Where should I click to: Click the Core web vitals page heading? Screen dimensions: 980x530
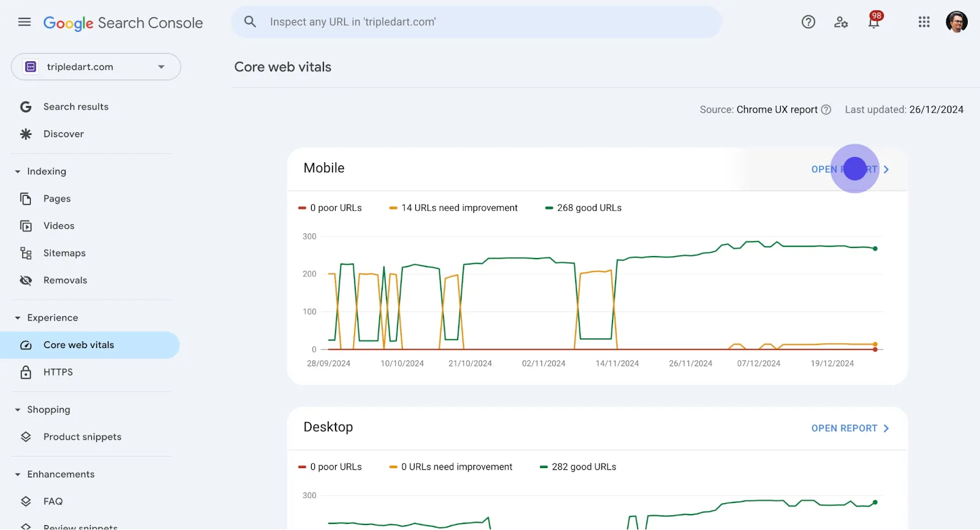[x=283, y=67]
